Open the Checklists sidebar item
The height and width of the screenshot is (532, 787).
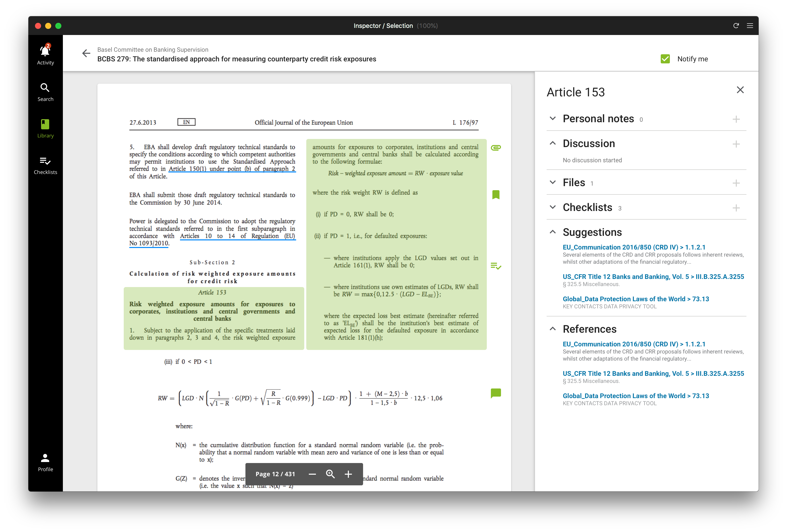45,165
